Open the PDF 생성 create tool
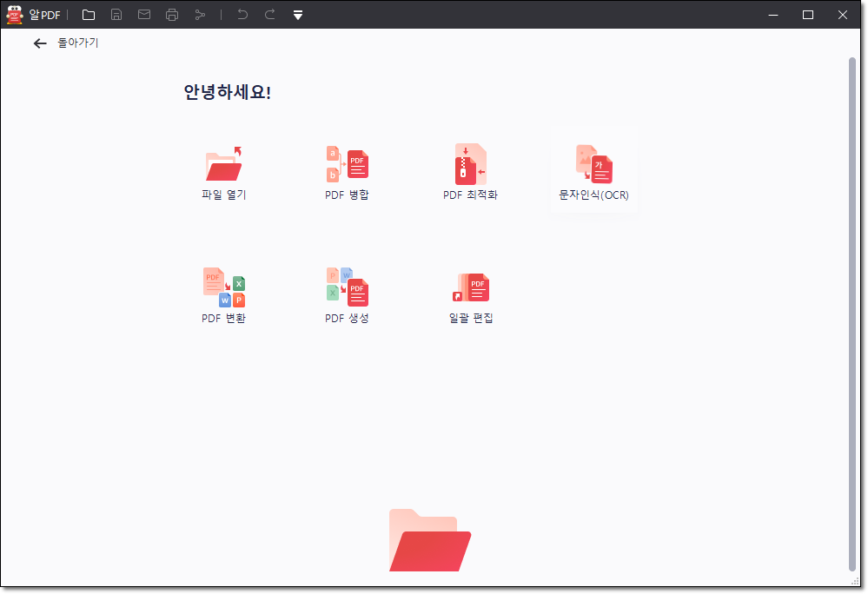 coord(347,287)
